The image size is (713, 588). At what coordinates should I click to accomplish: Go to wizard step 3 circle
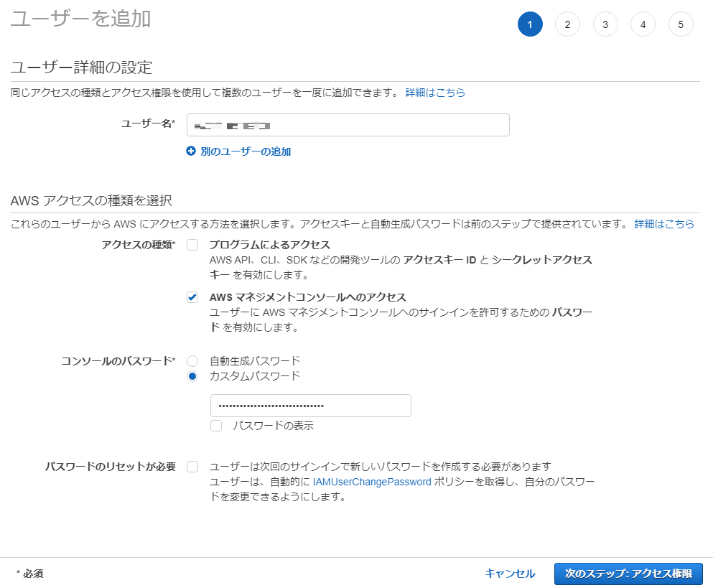(x=605, y=24)
